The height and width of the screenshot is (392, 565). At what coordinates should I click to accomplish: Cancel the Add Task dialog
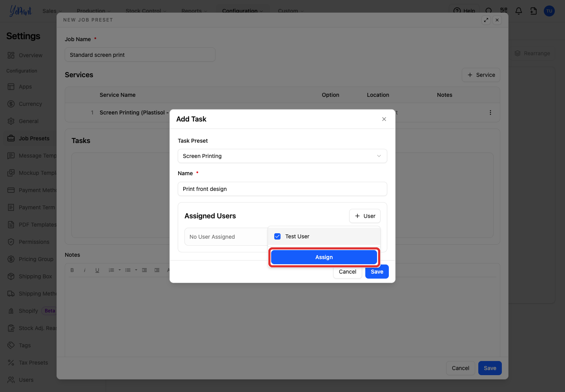click(348, 272)
